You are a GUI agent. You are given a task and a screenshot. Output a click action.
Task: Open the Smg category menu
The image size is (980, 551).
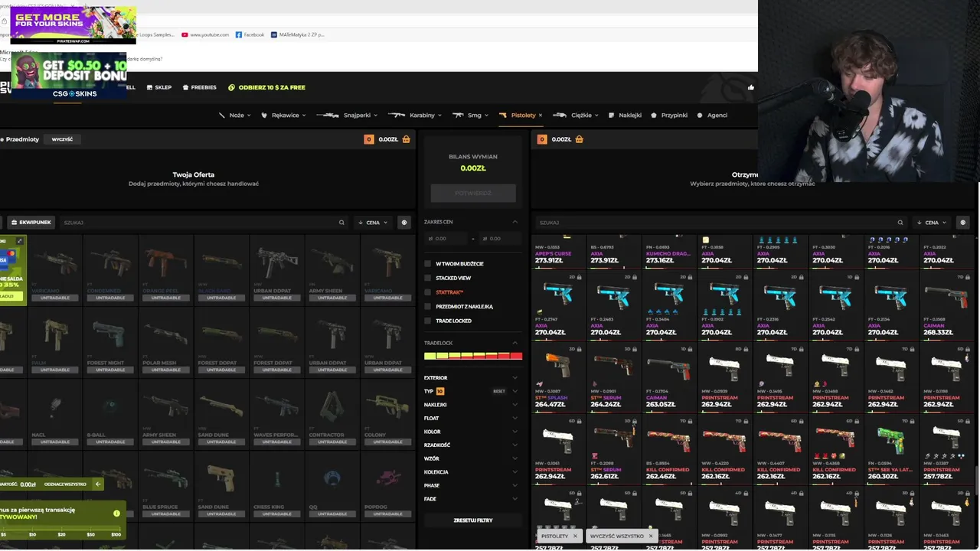coord(470,116)
